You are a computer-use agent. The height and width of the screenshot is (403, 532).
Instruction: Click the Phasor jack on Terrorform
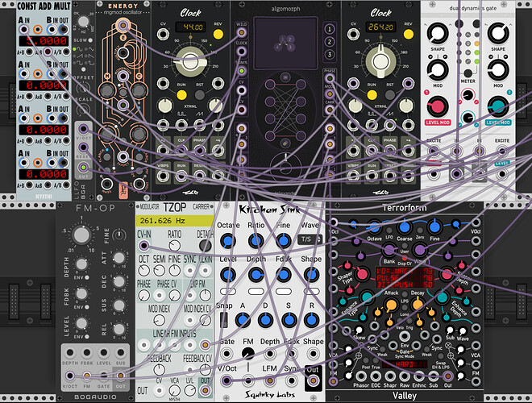[361, 376]
